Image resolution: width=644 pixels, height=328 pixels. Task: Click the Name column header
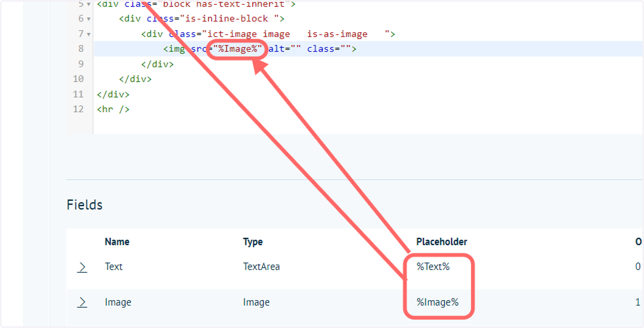coord(117,242)
